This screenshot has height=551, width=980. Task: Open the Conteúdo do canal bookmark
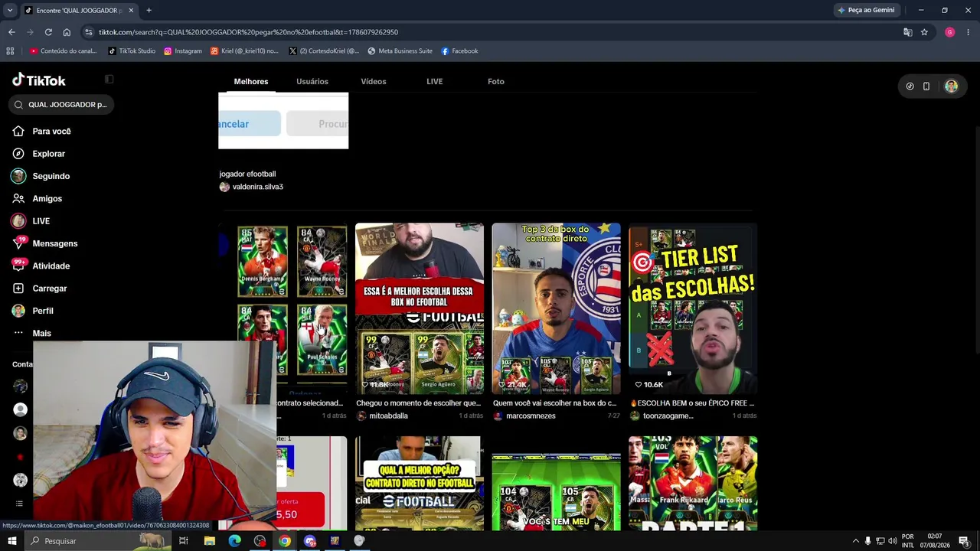point(64,51)
